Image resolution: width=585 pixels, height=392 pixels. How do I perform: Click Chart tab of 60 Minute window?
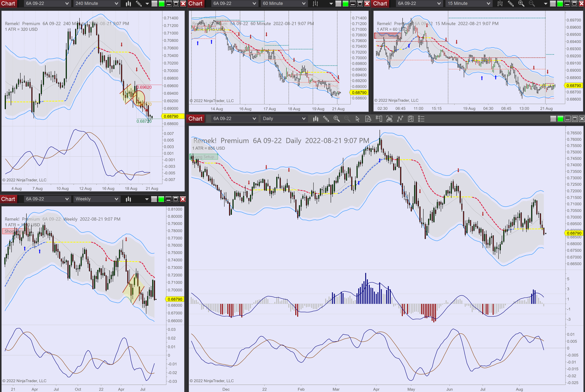click(195, 4)
